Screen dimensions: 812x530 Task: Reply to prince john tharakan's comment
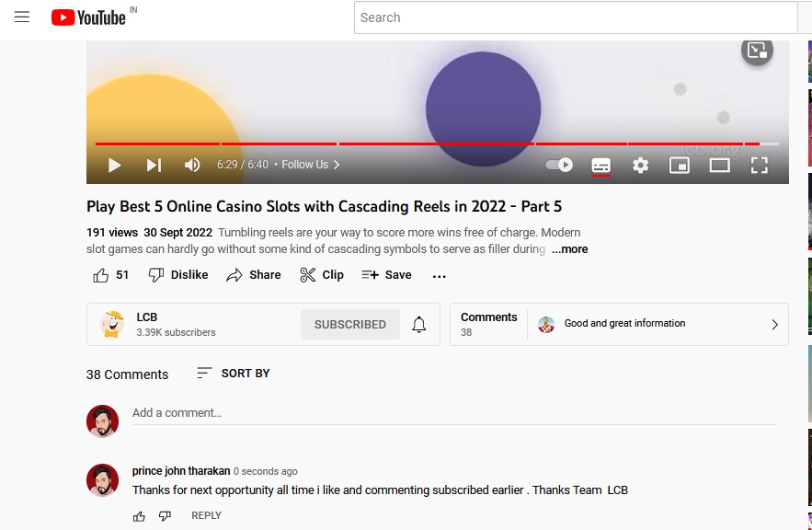(x=206, y=516)
